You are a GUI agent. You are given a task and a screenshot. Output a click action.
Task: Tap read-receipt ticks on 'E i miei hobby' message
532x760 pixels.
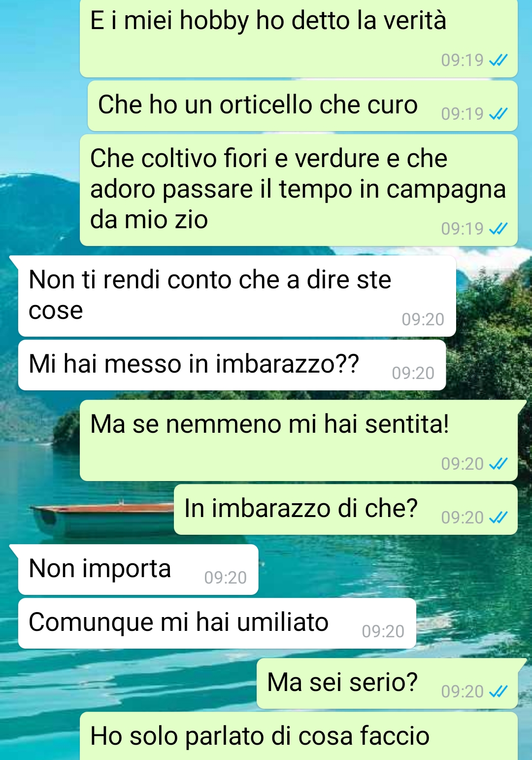click(498, 60)
